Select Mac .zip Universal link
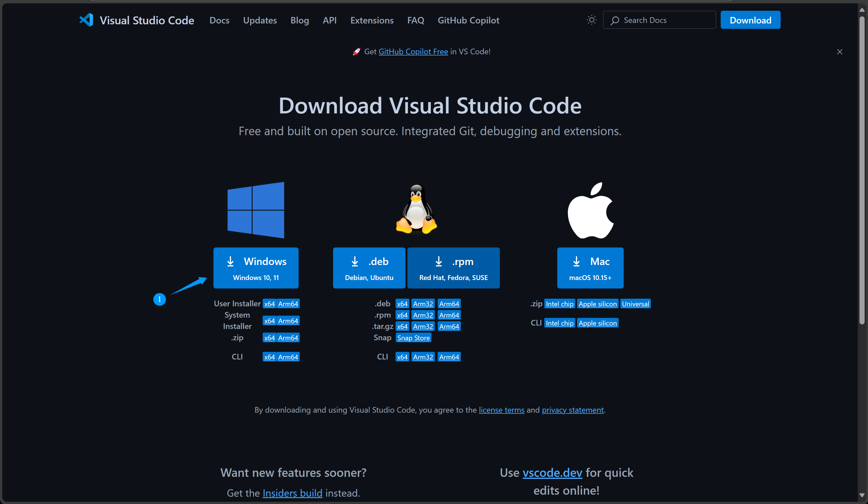The height and width of the screenshot is (504, 868). pyautogui.click(x=635, y=304)
